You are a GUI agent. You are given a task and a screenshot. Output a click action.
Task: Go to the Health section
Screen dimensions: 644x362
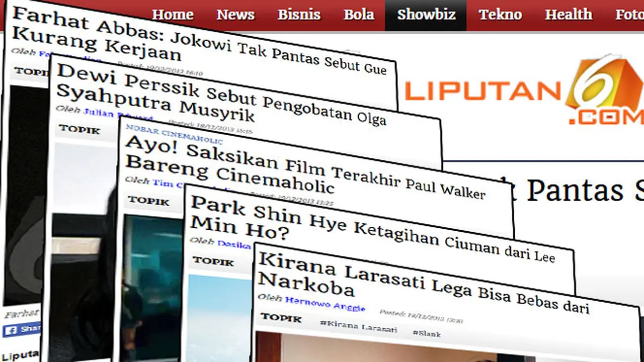coord(569,15)
